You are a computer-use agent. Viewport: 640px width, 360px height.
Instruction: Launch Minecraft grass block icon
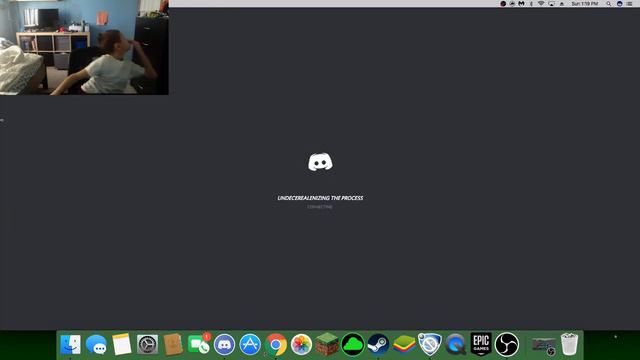[x=327, y=344]
